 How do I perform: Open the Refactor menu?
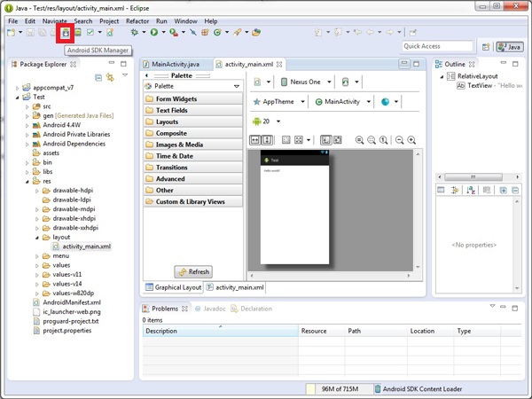(137, 20)
